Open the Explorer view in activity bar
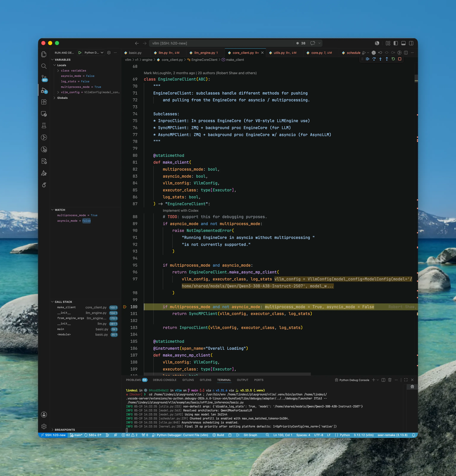Image resolution: width=456 pixels, height=476 pixels. coord(44,54)
